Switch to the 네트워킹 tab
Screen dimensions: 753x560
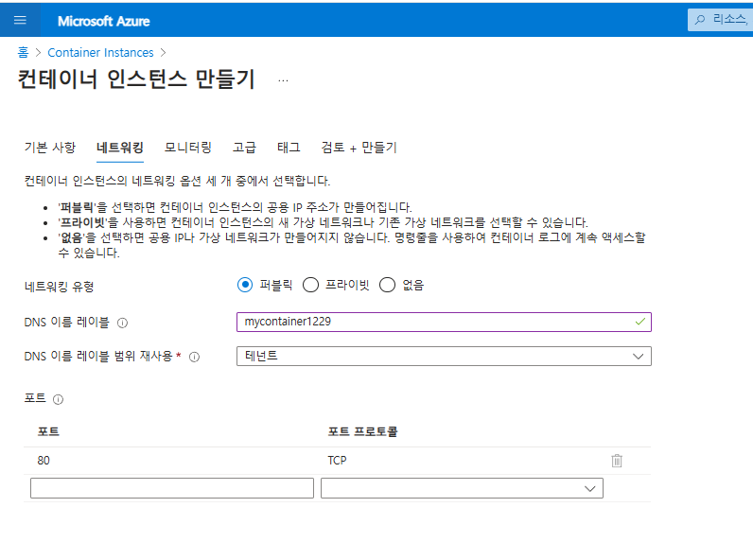[120, 148]
